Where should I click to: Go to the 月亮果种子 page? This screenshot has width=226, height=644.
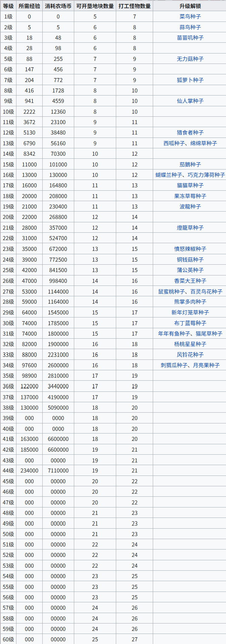(x=206, y=365)
